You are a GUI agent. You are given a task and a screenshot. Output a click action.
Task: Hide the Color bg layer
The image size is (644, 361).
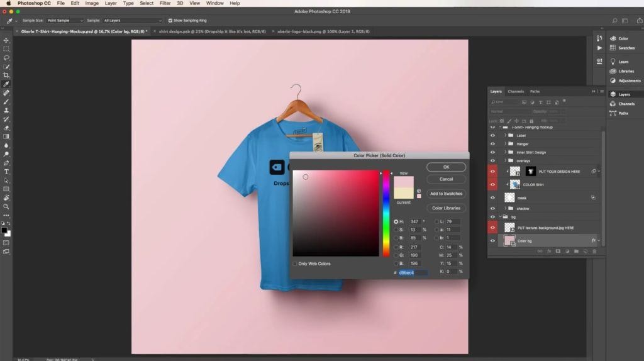(492, 240)
